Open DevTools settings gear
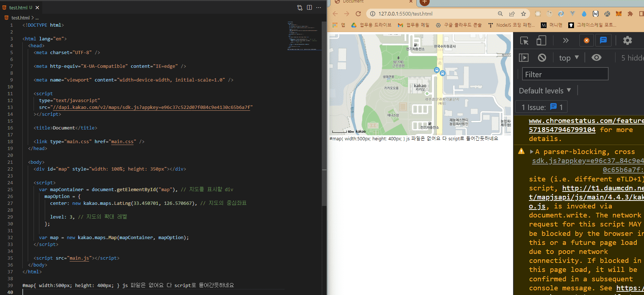The image size is (644, 295). (627, 40)
